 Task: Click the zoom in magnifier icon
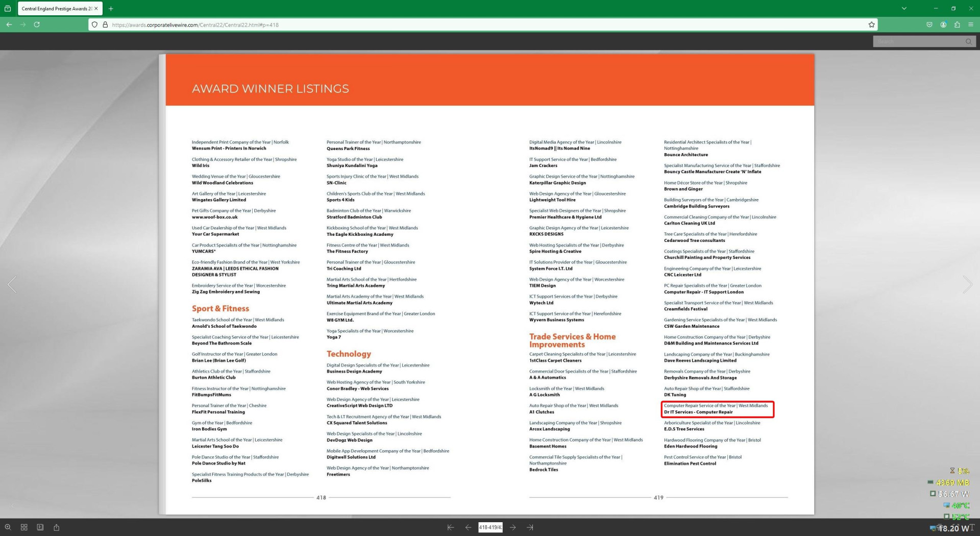pos(8,527)
